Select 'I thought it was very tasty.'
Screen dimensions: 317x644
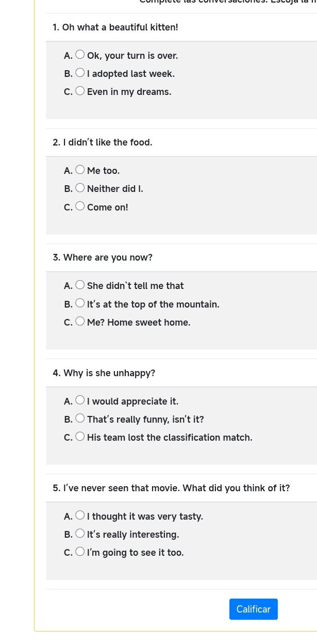click(x=80, y=516)
